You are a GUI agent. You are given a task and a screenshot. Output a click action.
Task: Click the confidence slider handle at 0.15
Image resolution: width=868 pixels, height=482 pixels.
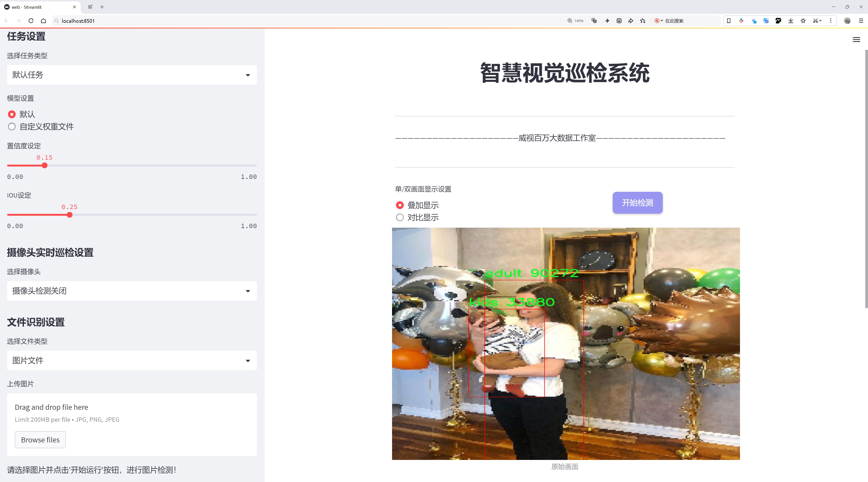[45, 166]
